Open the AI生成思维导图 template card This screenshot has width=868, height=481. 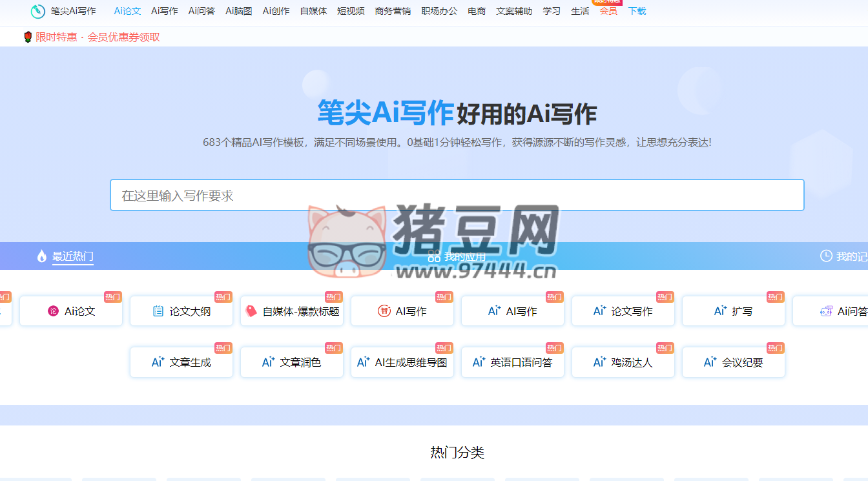[402, 362]
